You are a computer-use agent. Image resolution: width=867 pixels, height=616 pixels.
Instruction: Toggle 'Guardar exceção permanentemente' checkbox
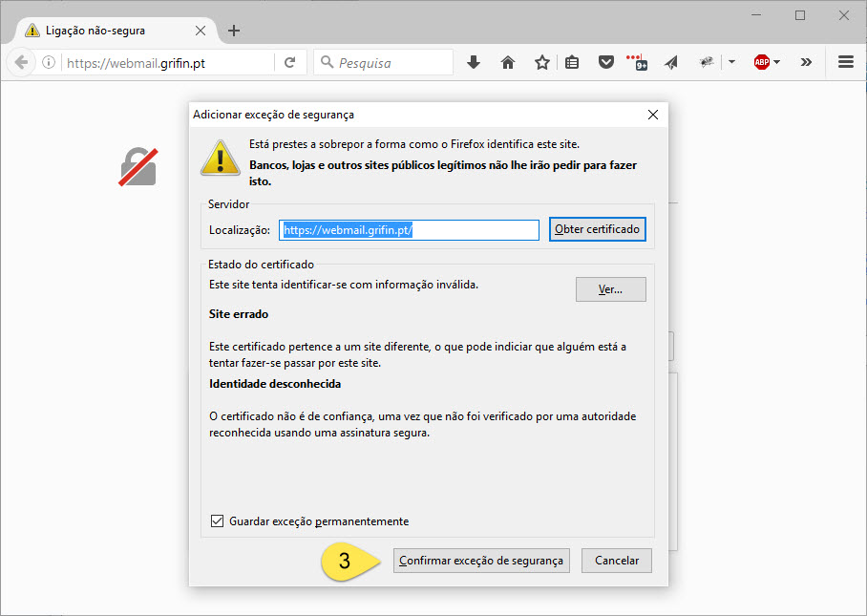217,520
